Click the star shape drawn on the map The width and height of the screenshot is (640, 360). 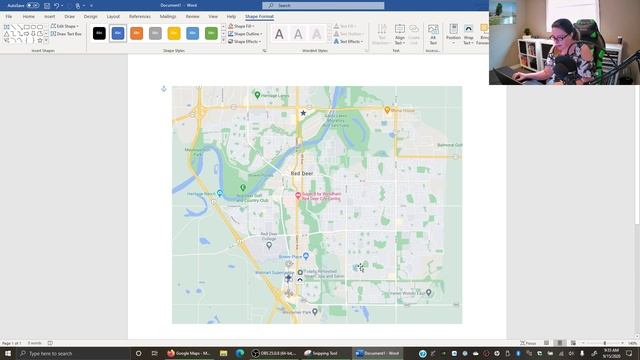303,113
